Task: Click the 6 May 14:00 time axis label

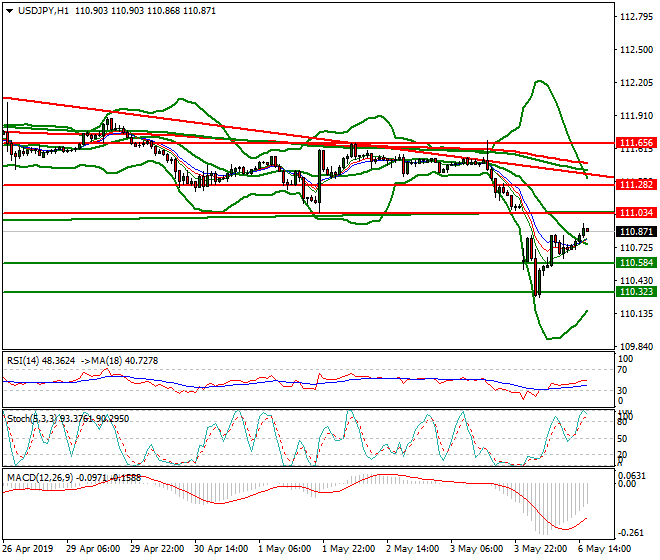Action: tap(604, 549)
